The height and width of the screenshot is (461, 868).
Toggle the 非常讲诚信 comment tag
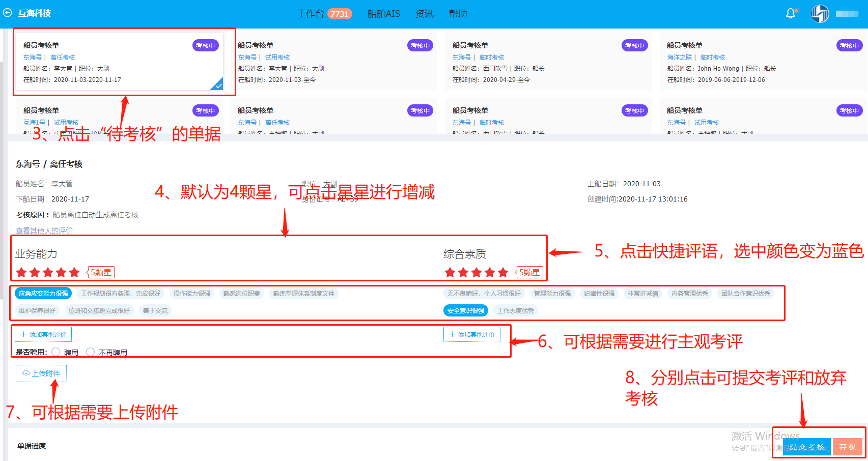pyautogui.click(x=643, y=294)
